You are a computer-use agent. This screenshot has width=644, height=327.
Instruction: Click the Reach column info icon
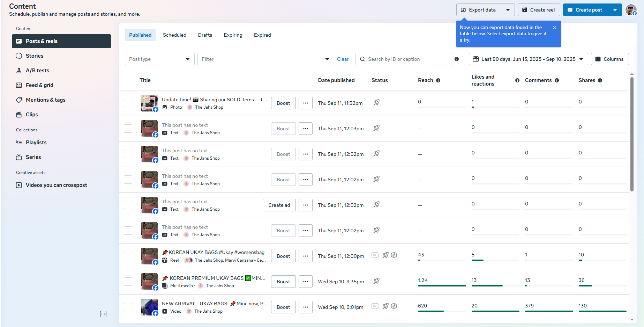[438, 80]
